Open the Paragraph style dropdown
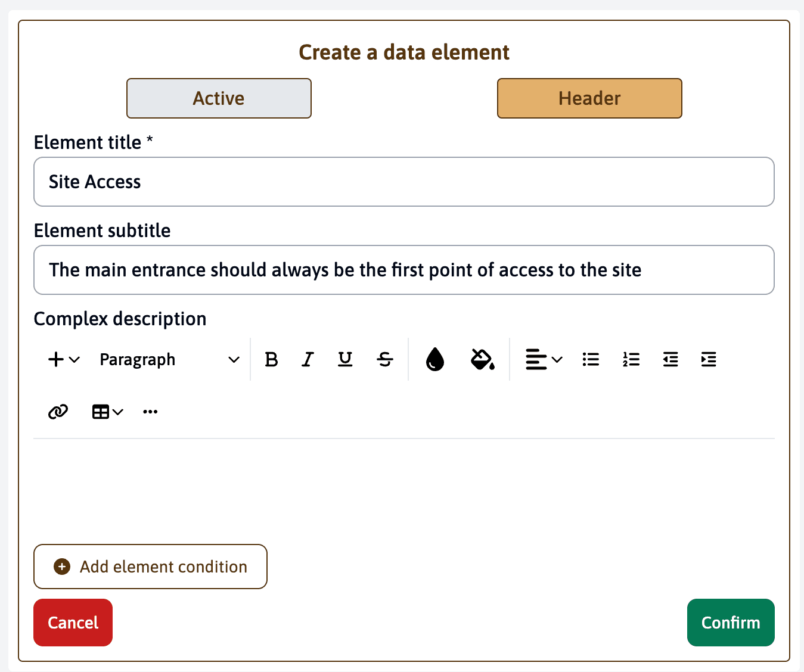Screen dimensions: 804x672 coord(169,359)
